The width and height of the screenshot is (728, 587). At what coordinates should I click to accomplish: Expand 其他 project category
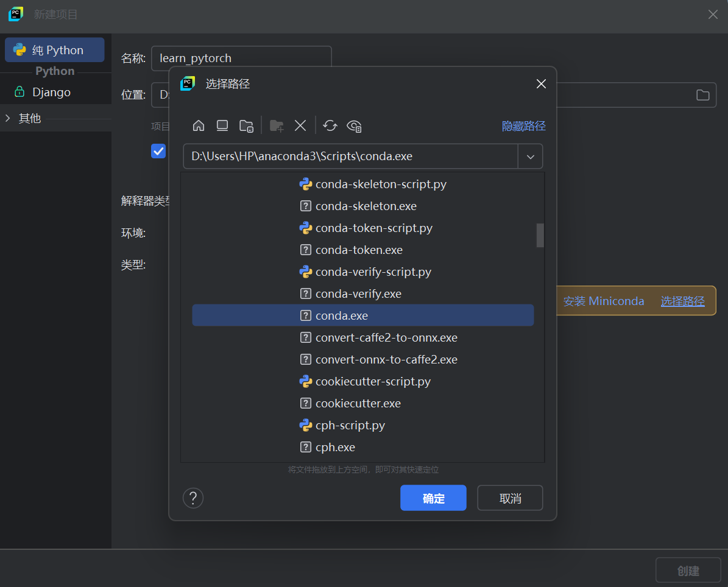pyautogui.click(x=8, y=118)
